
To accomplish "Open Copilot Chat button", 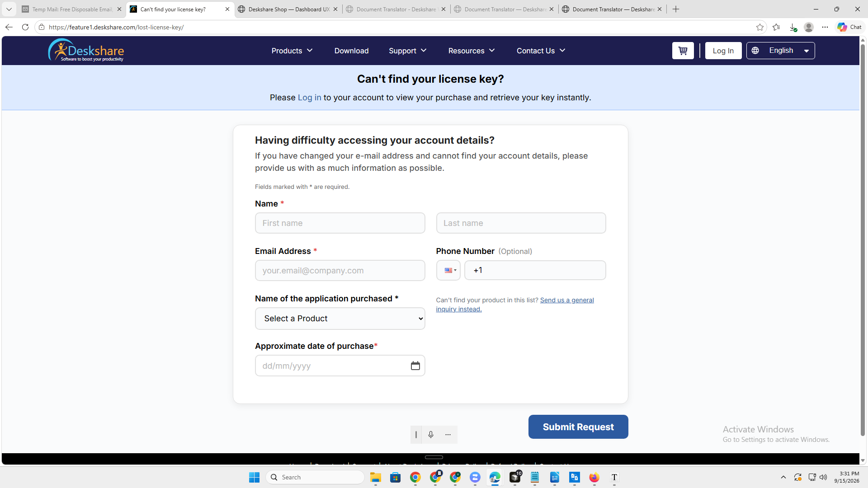I will coord(849,27).
